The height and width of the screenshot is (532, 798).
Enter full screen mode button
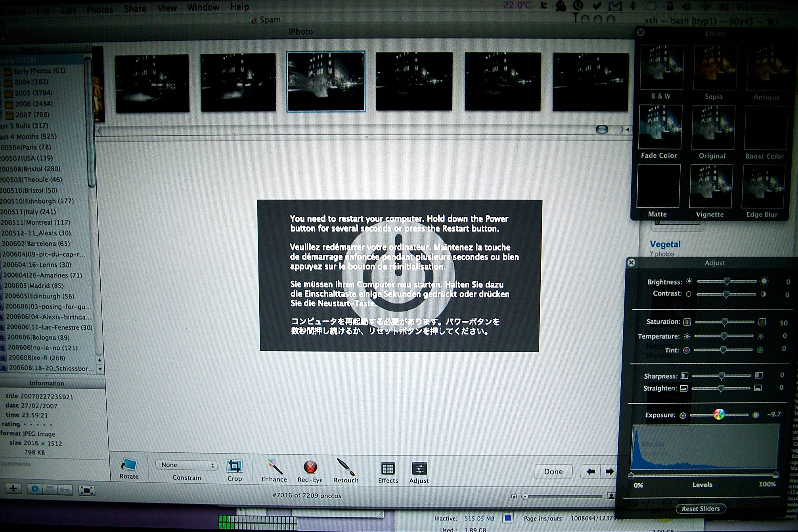click(86, 490)
